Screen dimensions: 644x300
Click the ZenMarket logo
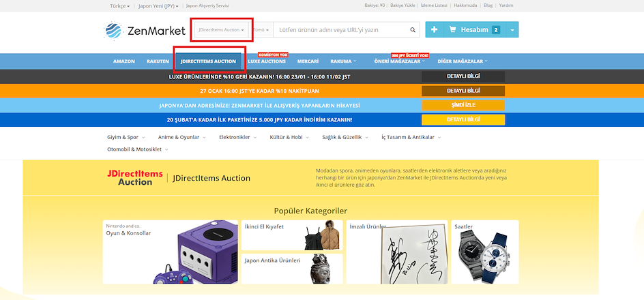point(144,31)
